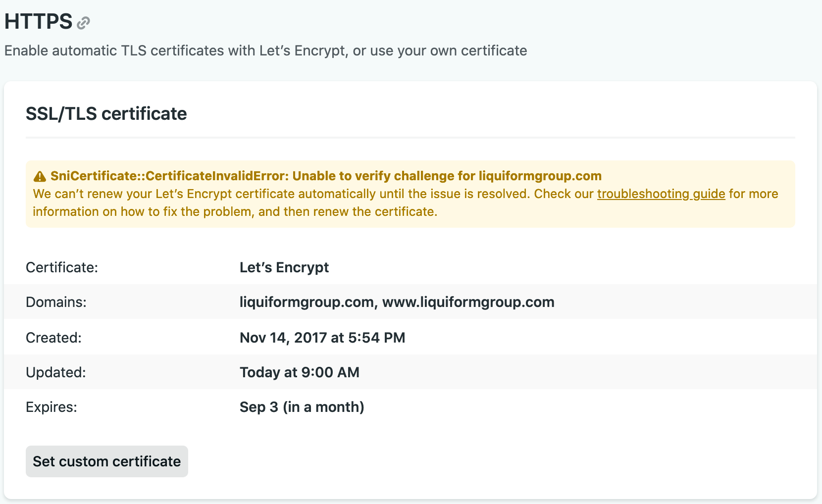Click the Updated: row label

coord(55,372)
